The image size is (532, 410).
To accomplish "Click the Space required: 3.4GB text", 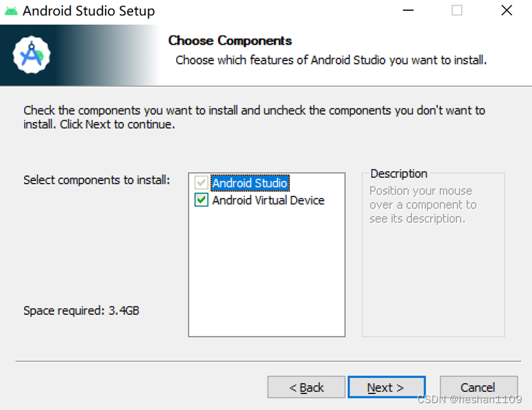I will pyautogui.click(x=81, y=311).
